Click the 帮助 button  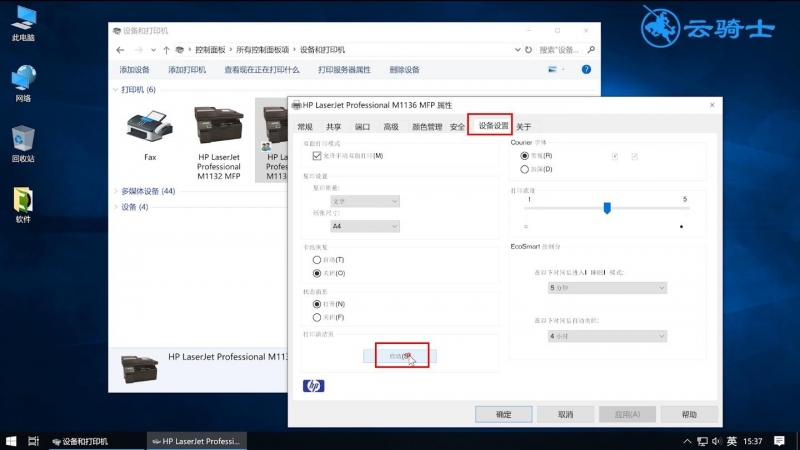click(689, 414)
